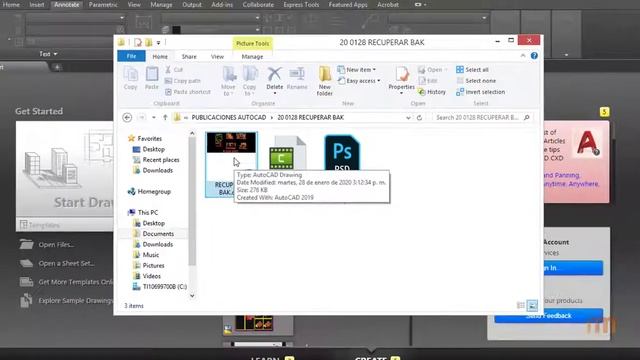Image resolution: width=640 pixels, height=360 pixels.
Task: Switch to Details view in status bar
Action: 521,305
